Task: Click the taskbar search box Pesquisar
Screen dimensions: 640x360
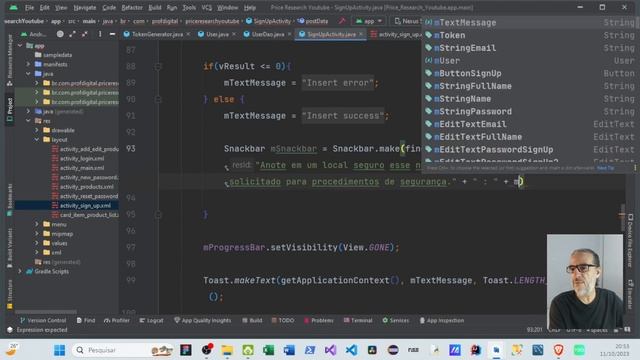Action: (122, 350)
